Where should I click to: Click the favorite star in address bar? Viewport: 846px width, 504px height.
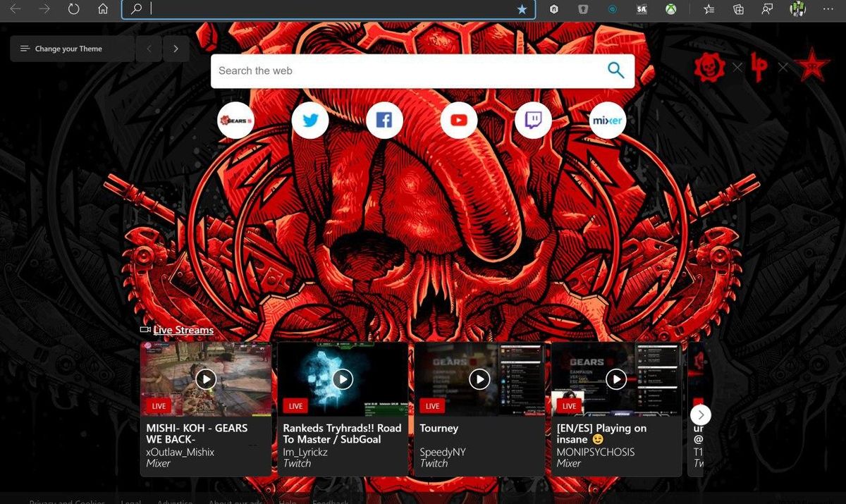(x=522, y=9)
